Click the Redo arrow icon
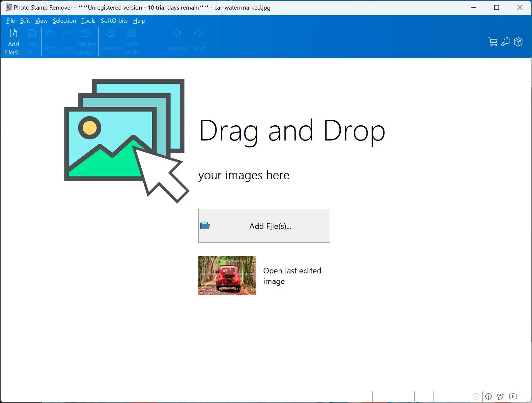Image resolution: width=532 pixels, height=403 pixels. tap(67, 33)
